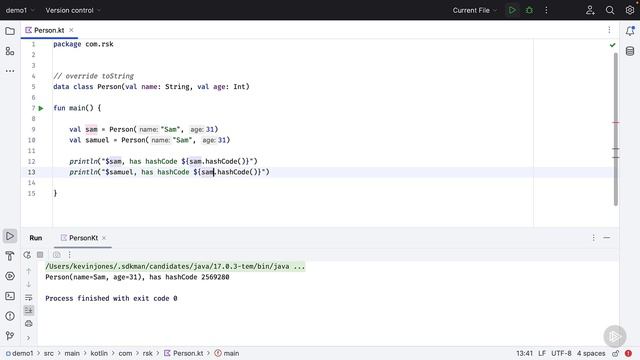Open Search Everywhere magnifier icon
The height and width of the screenshot is (360, 640).
click(610, 10)
